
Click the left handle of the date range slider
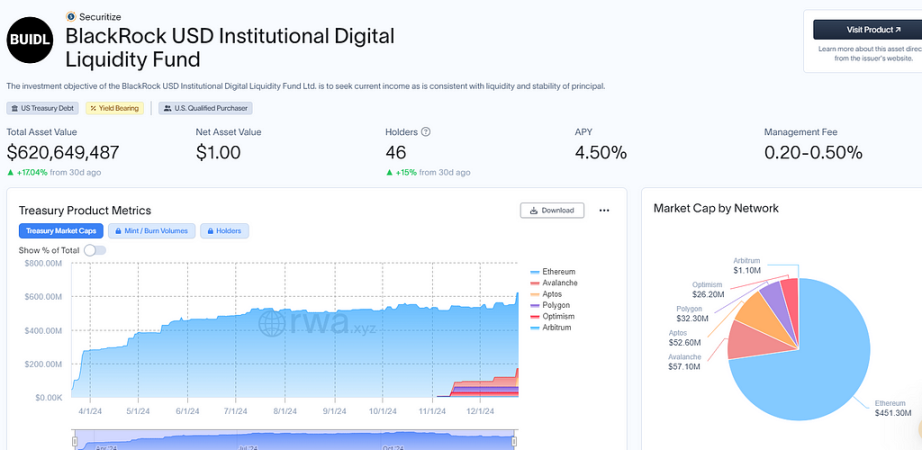(75, 441)
